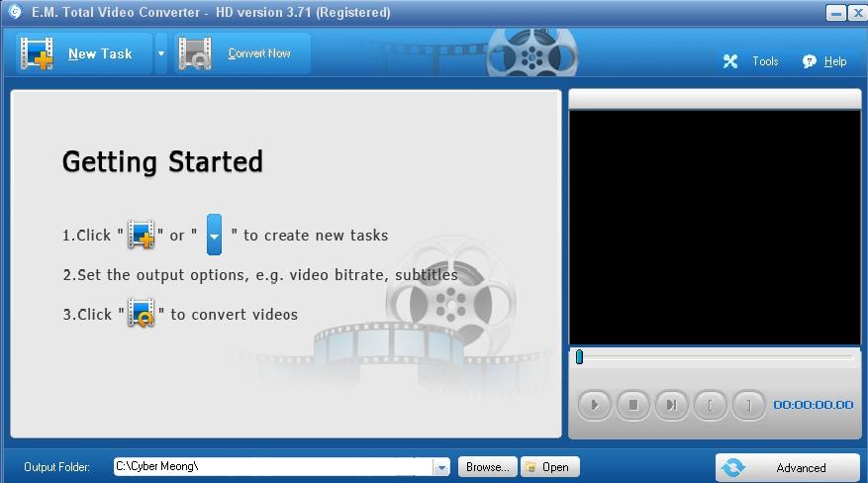Image resolution: width=868 pixels, height=483 pixels.
Task: Click the Help question bubble icon
Action: tap(809, 61)
